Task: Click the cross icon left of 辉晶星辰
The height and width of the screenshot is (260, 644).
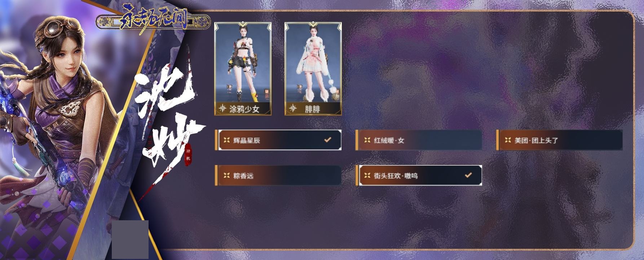Action: (226, 140)
